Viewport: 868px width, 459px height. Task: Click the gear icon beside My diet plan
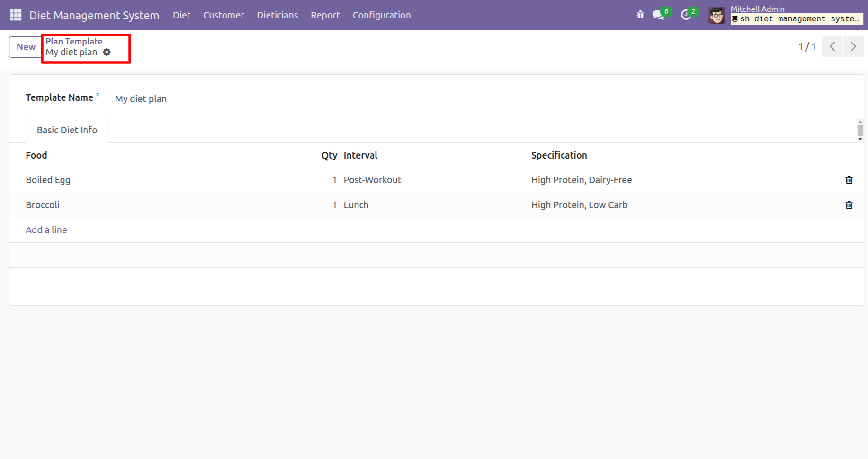[x=107, y=53]
